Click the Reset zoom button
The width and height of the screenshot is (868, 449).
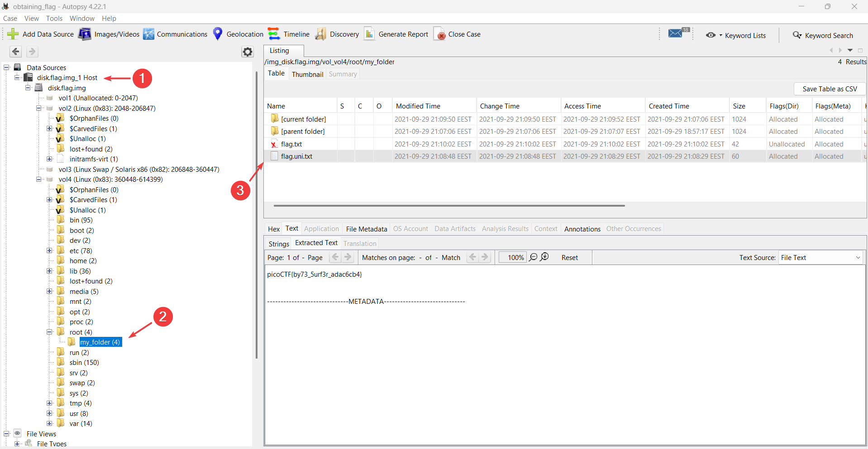click(x=569, y=258)
